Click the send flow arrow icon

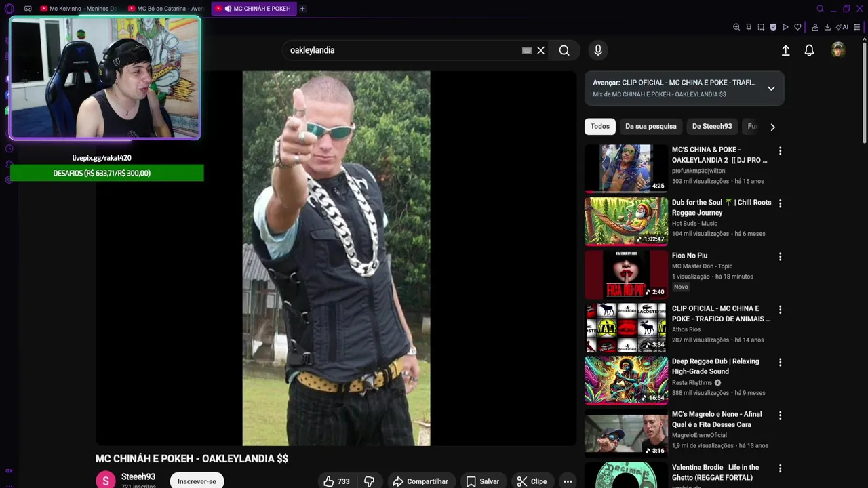785,27
